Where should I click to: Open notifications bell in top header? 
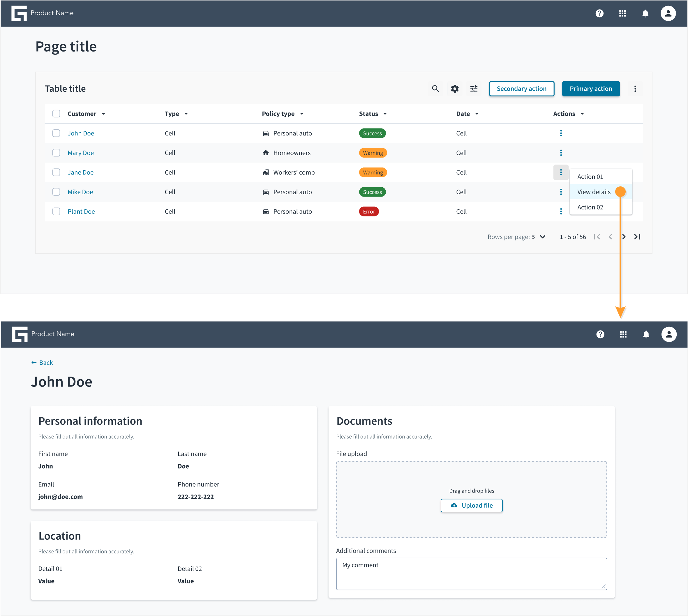(x=645, y=13)
